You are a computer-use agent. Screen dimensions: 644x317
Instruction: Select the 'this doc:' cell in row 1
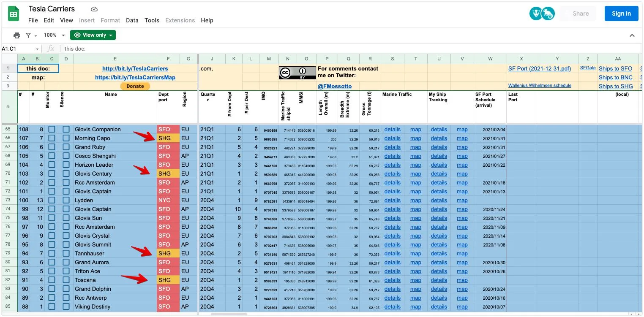click(38, 69)
